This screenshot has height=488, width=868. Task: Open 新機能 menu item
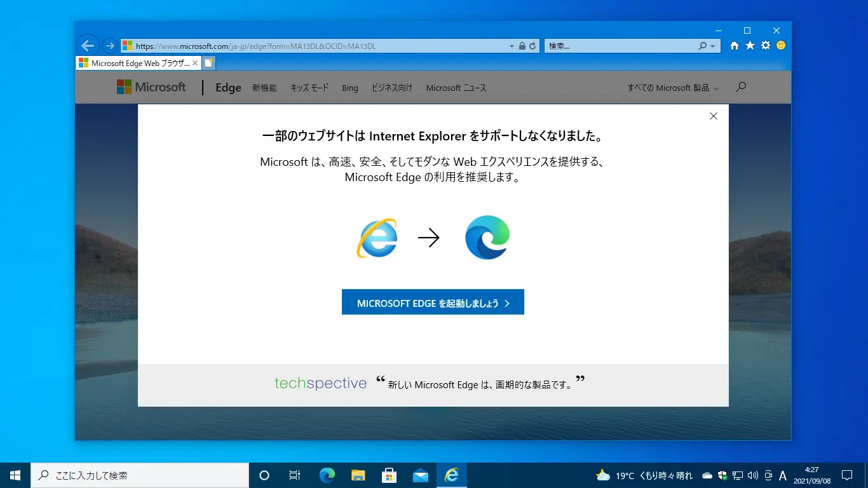pos(264,88)
